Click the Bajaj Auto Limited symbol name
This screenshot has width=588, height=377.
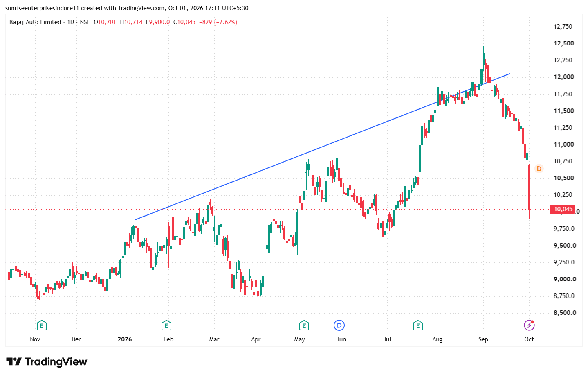[x=35, y=22]
